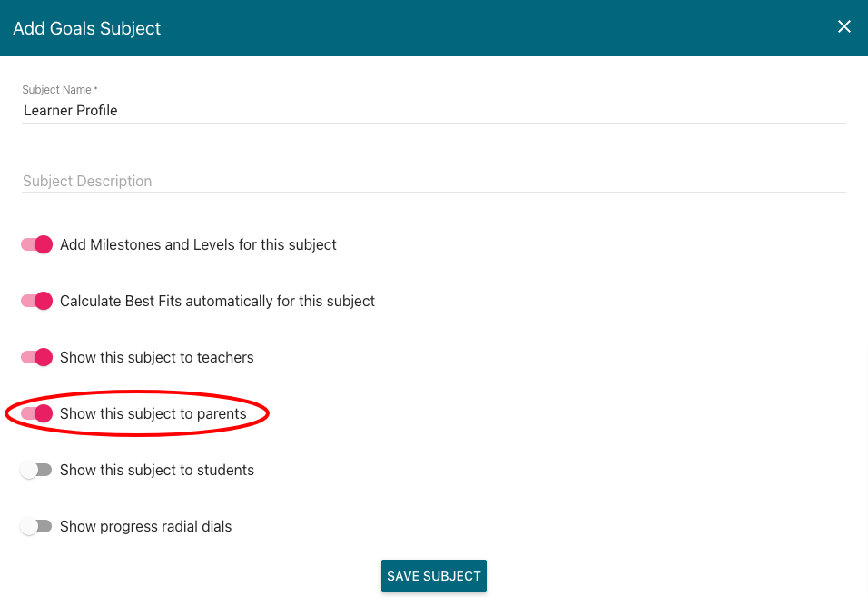Image resolution: width=868 pixels, height=616 pixels.
Task: Click the 'Subject Description' placeholder text
Action: [87, 181]
